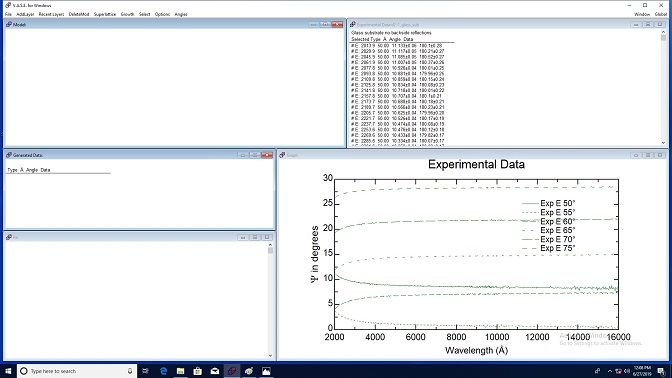
Task: Click scroll-down arrow in Experimental Data window
Action: pos(663,143)
